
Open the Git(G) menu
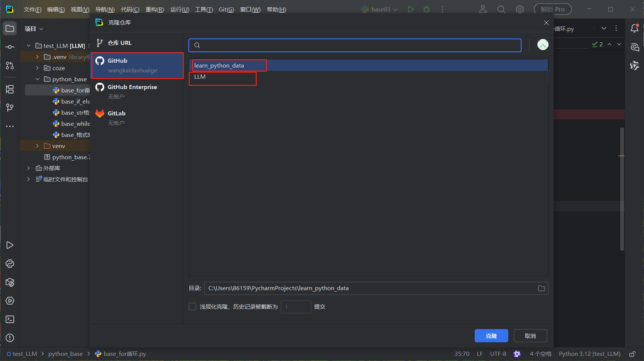click(226, 9)
